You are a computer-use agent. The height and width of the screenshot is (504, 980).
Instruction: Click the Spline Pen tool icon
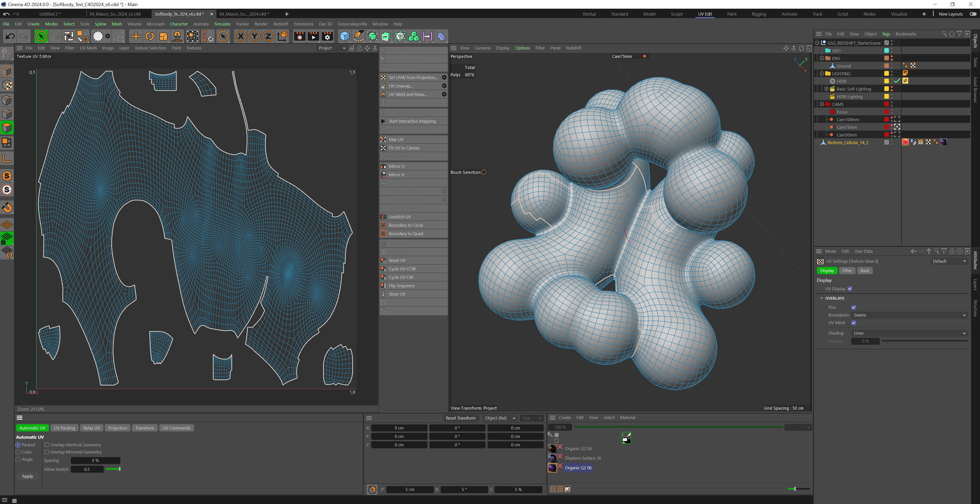(358, 36)
